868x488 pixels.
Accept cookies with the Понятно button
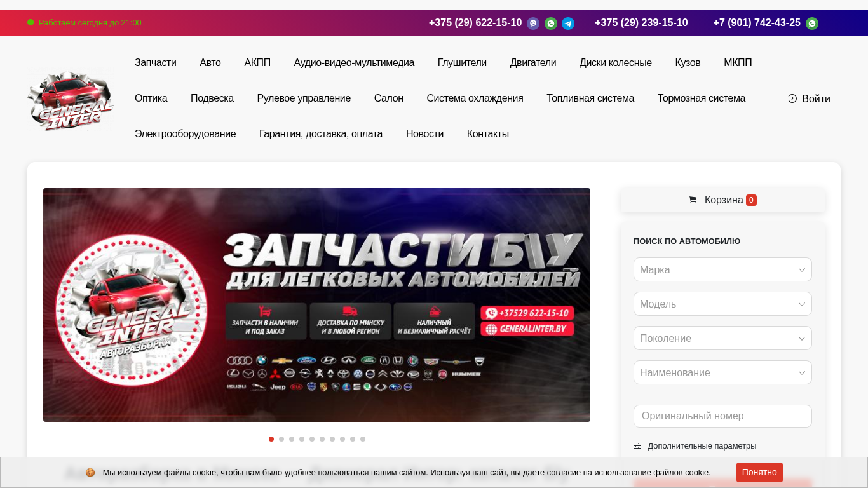point(759,472)
